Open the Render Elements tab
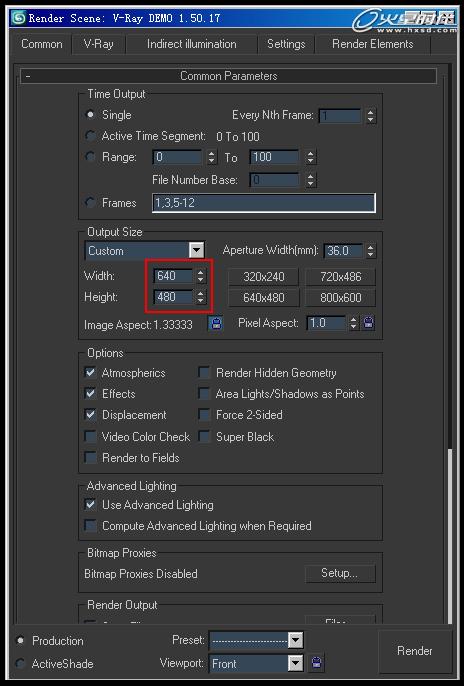 (373, 44)
